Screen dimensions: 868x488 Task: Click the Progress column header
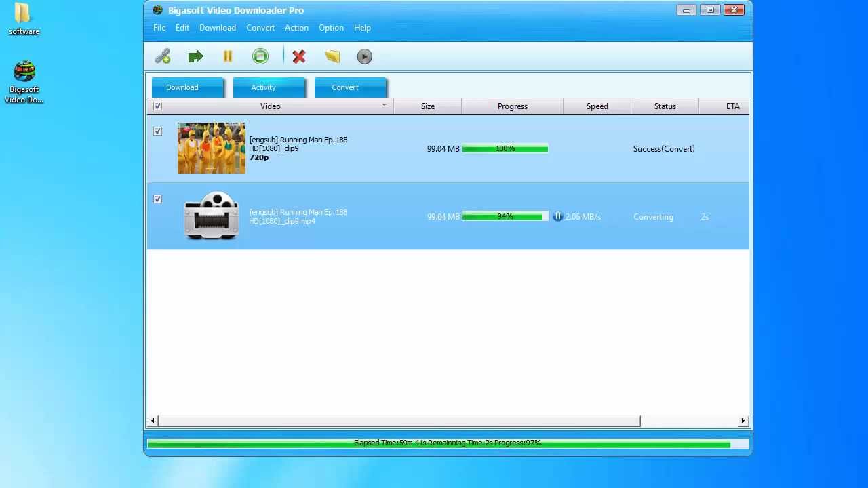(512, 106)
